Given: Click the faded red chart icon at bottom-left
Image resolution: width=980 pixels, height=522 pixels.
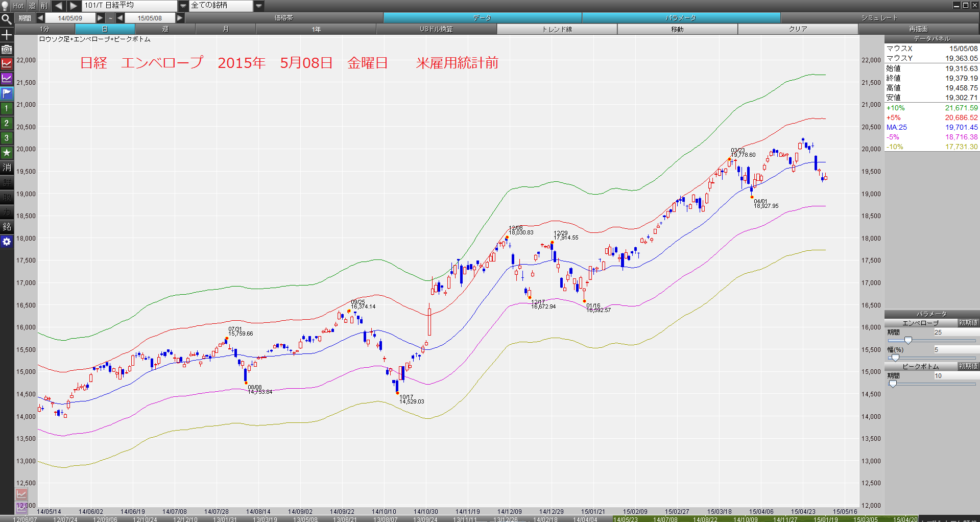Looking at the screenshot, I should 21,494.
